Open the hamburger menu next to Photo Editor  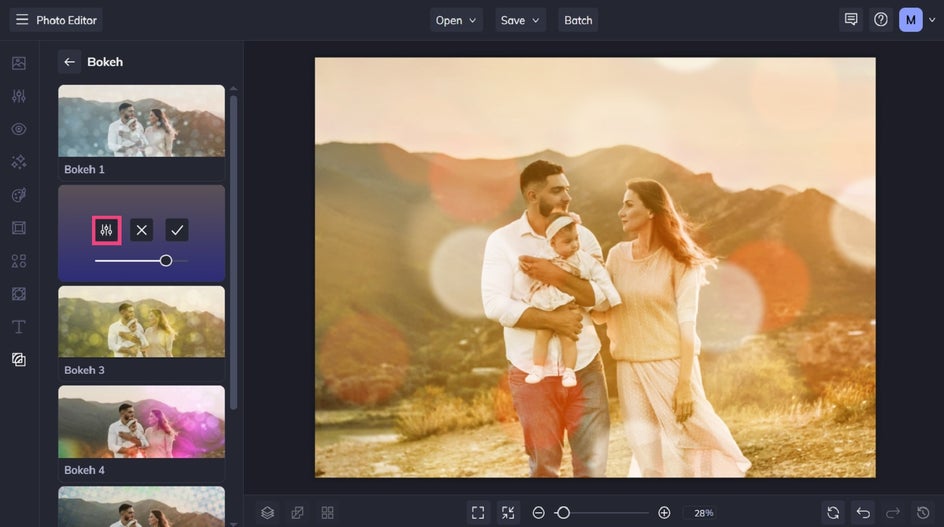point(22,20)
